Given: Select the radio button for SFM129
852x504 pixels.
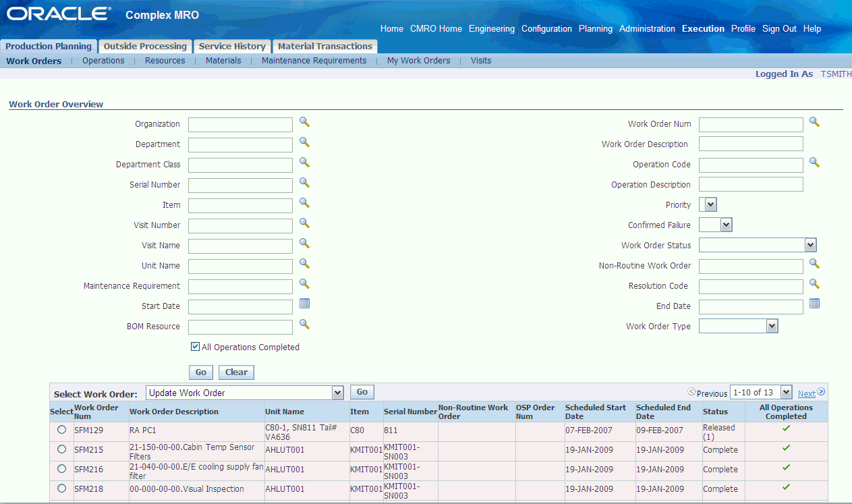Looking at the screenshot, I should point(62,430).
